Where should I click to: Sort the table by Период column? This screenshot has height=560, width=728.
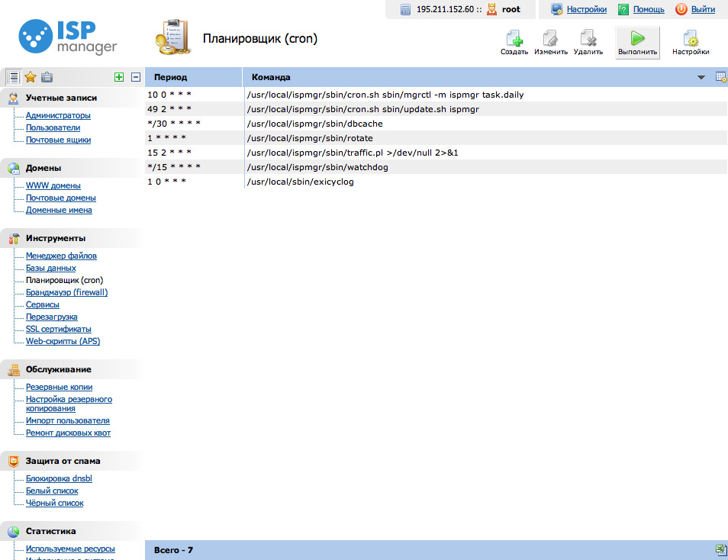170,77
